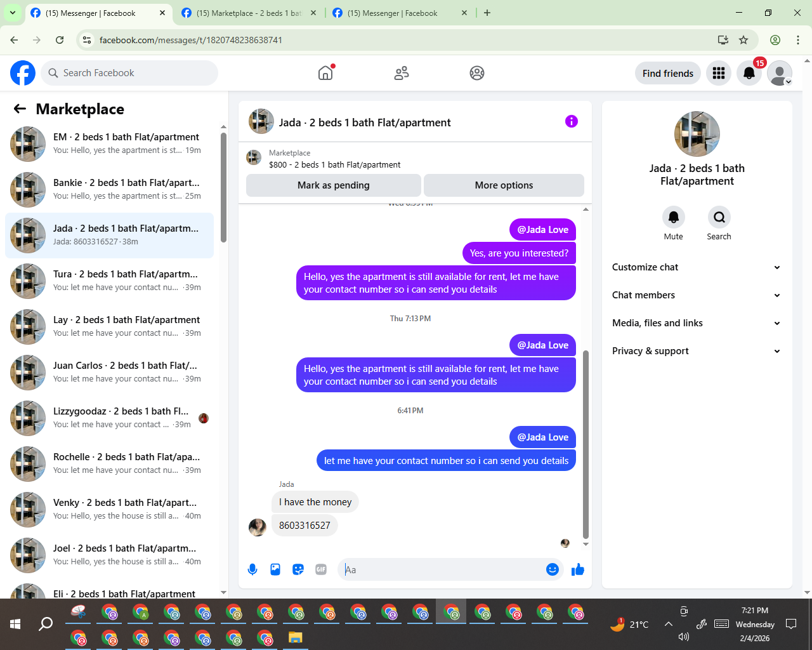The width and height of the screenshot is (812, 650).
Task: Open the Chrome tab search dropdown
Action: [x=13, y=13]
